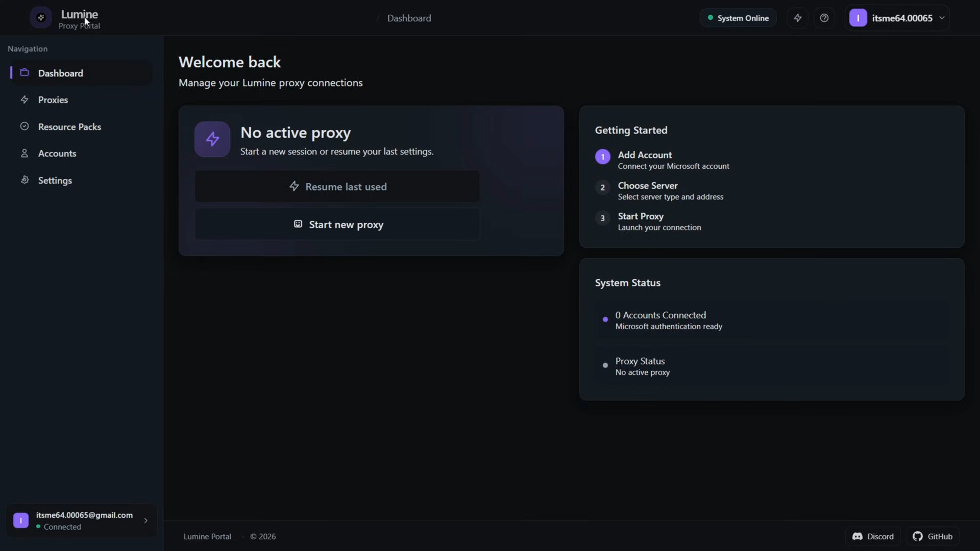
Task: Click Start new proxy button
Action: click(x=337, y=224)
